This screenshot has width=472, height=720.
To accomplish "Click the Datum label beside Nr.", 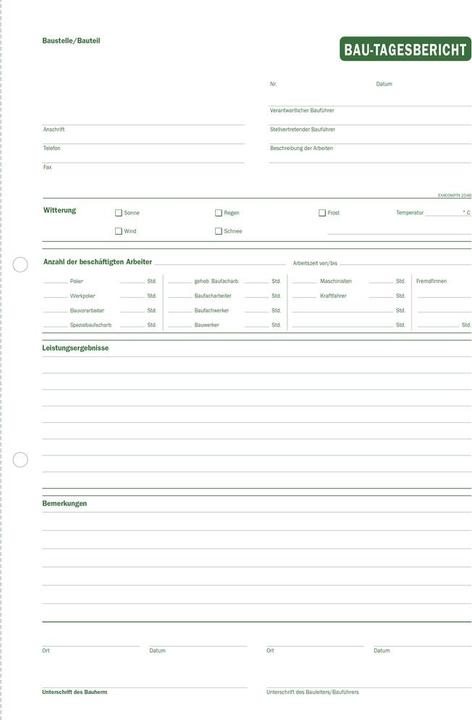I will 384,84.
